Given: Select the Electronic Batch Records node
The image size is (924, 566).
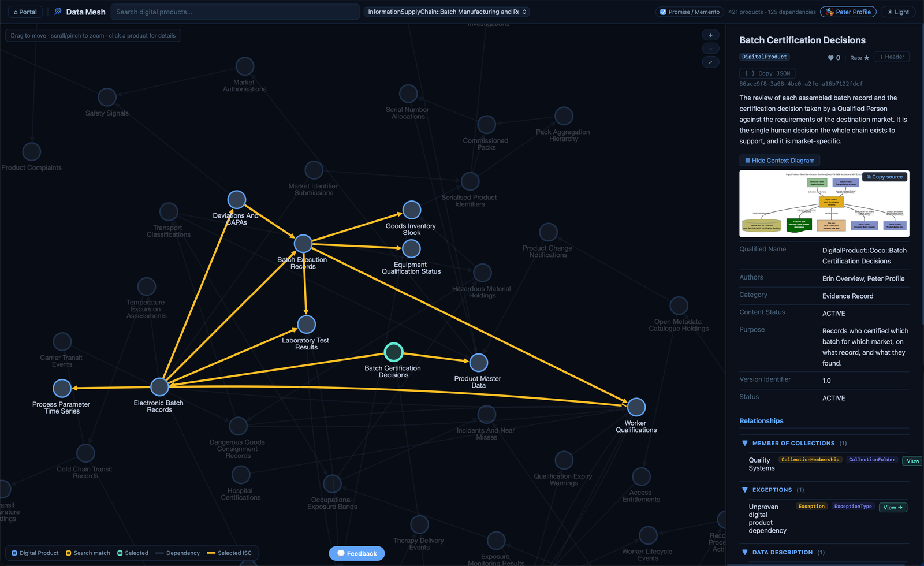Looking at the screenshot, I should 159,386.
